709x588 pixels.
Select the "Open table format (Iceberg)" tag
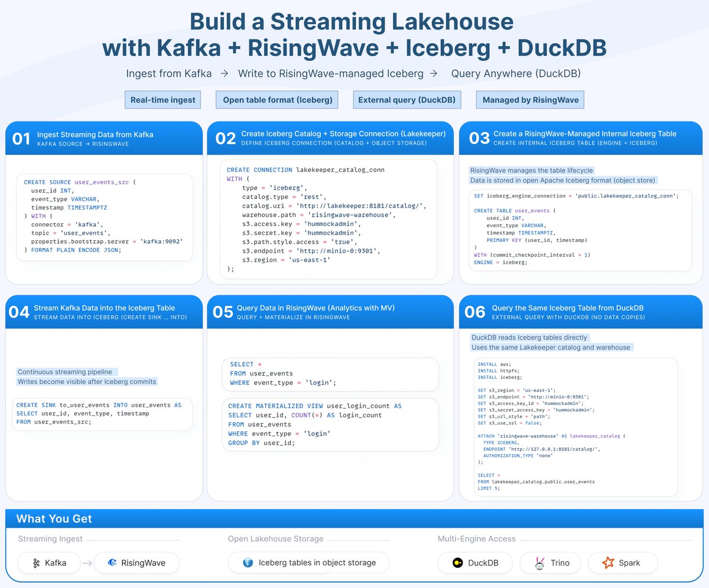277,100
